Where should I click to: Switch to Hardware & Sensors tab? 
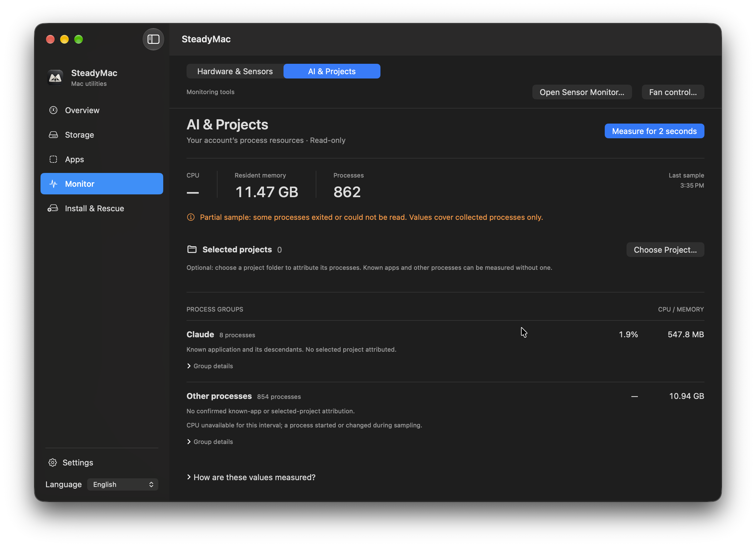[x=235, y=71]
